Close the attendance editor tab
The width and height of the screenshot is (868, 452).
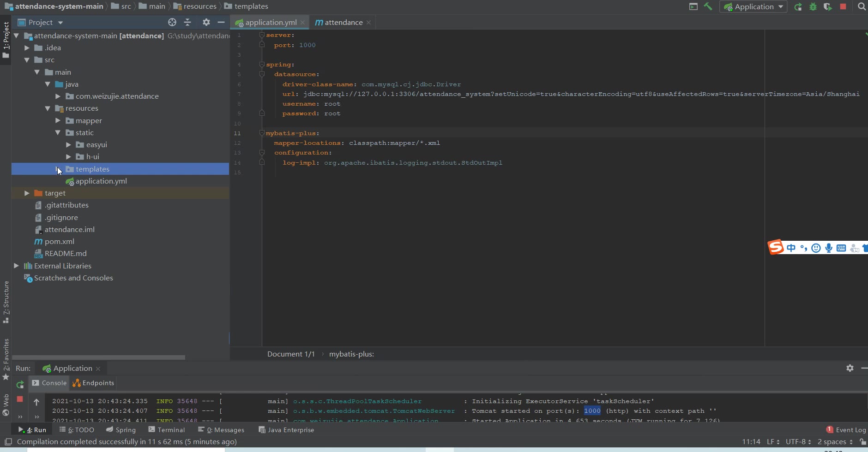pos(368,22)
